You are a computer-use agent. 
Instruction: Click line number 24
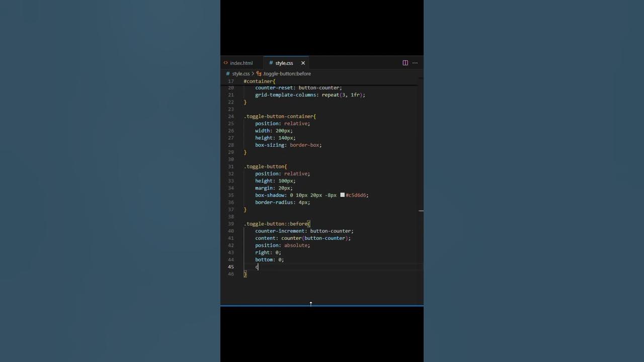[231, 116]
